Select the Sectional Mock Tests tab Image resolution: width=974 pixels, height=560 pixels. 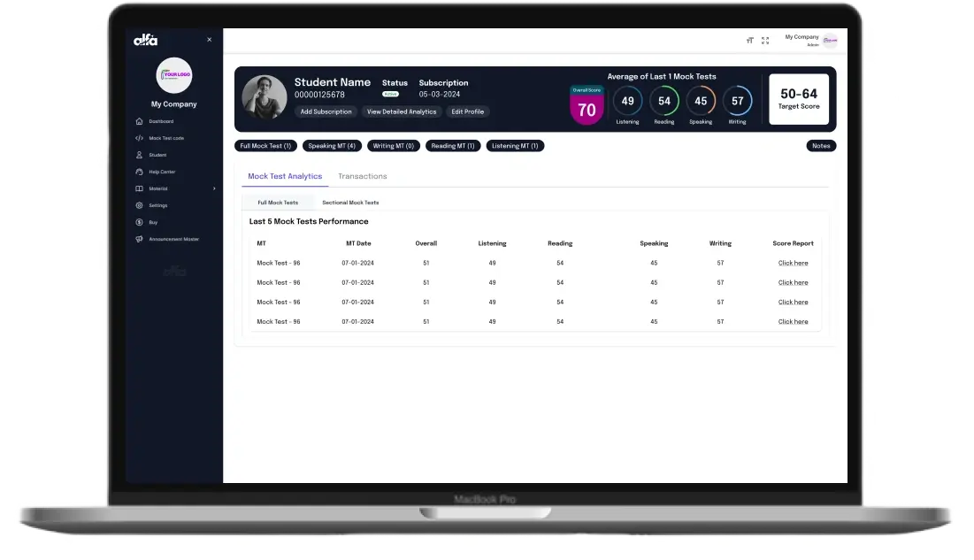coord(350,203)
